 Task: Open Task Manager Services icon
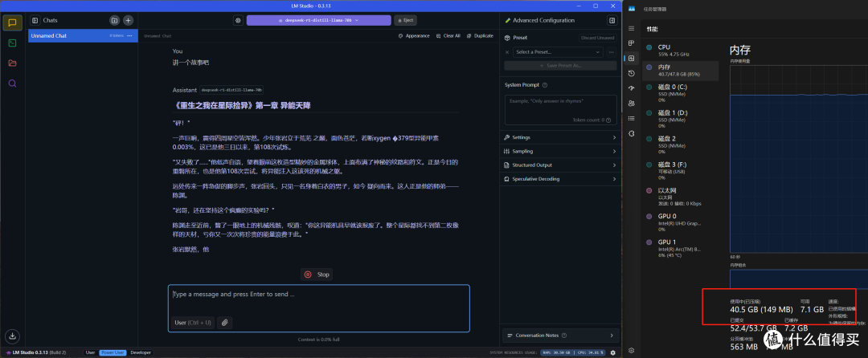[x=632, y=134]
